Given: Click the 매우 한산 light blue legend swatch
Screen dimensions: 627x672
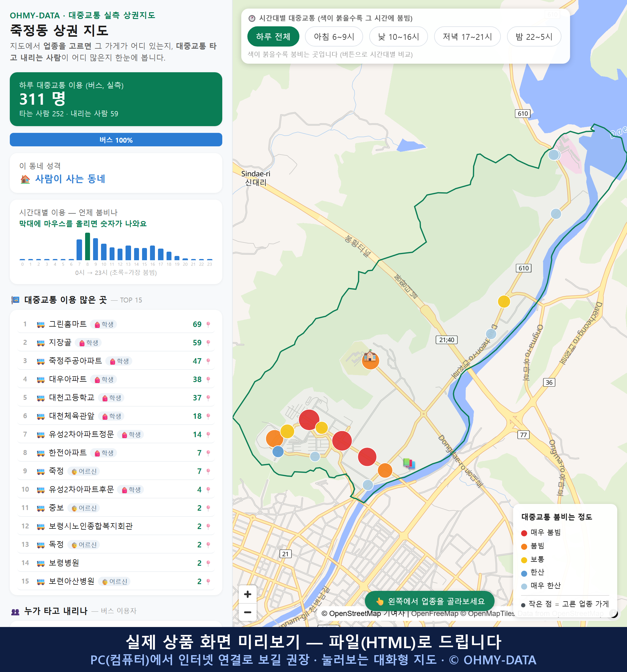Looking at the screenshot, I should (x=524, y=587).
